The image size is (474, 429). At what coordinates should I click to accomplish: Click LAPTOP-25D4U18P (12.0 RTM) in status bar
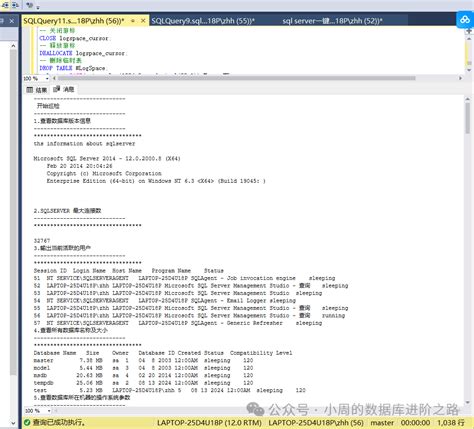click(209, 423)
